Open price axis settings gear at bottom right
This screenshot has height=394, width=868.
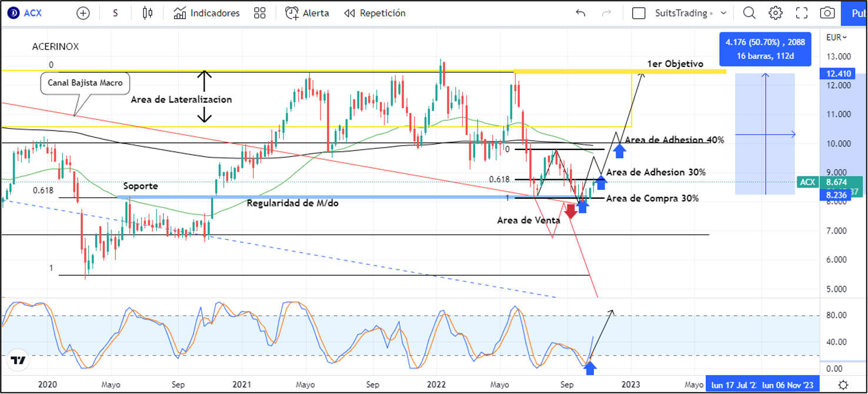843,385
